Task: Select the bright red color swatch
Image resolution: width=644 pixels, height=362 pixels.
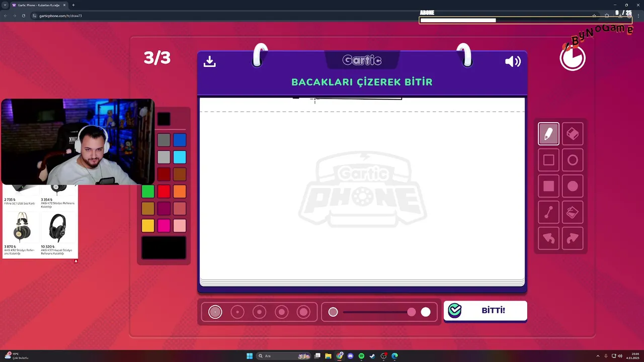Action: coord(164,191)
